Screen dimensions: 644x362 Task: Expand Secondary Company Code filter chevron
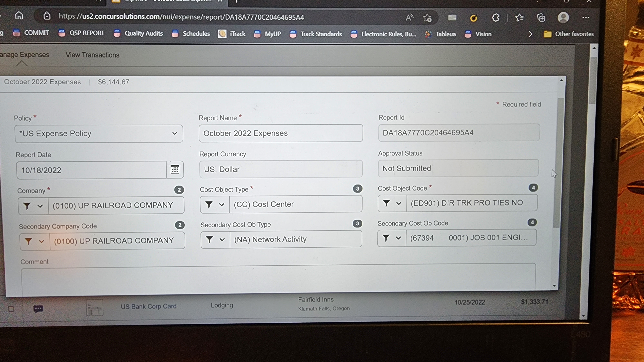42,241
